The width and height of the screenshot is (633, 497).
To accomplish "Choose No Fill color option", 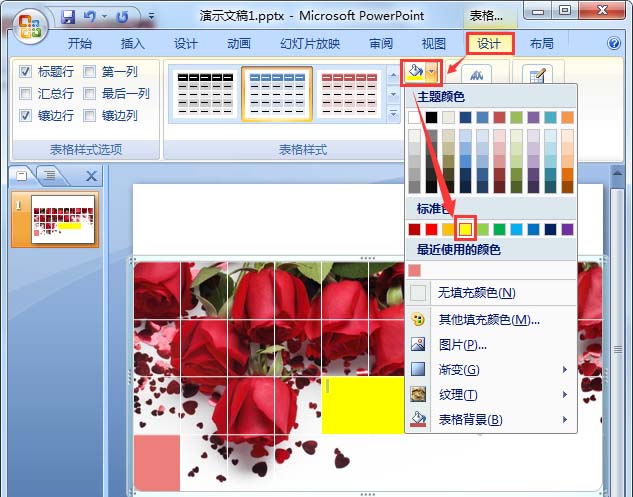I will pyautogui.click(x=491, y=292).
